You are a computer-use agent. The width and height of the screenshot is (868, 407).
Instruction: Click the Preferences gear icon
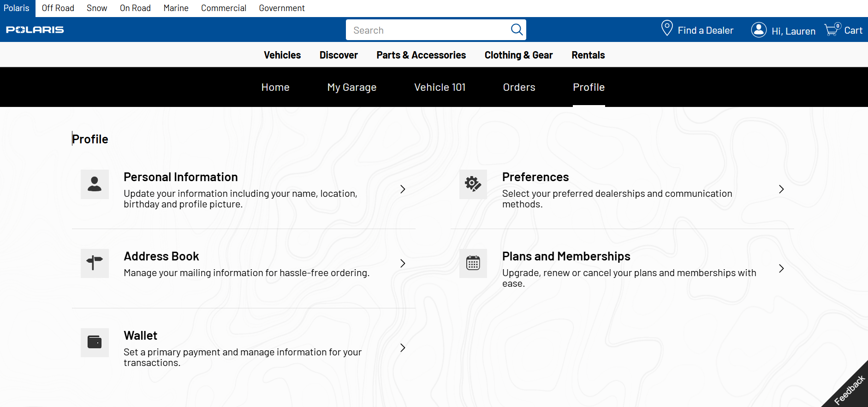[x=473, y=184]
